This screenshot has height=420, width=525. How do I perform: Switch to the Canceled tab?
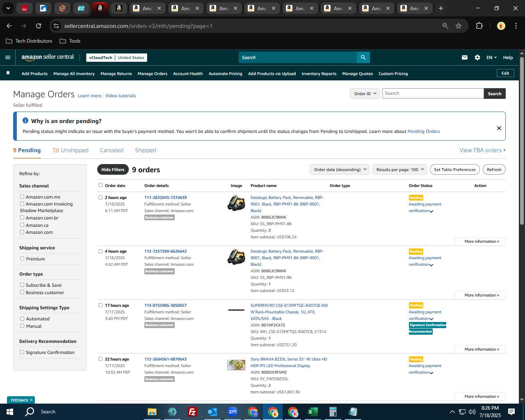point(112,150)
